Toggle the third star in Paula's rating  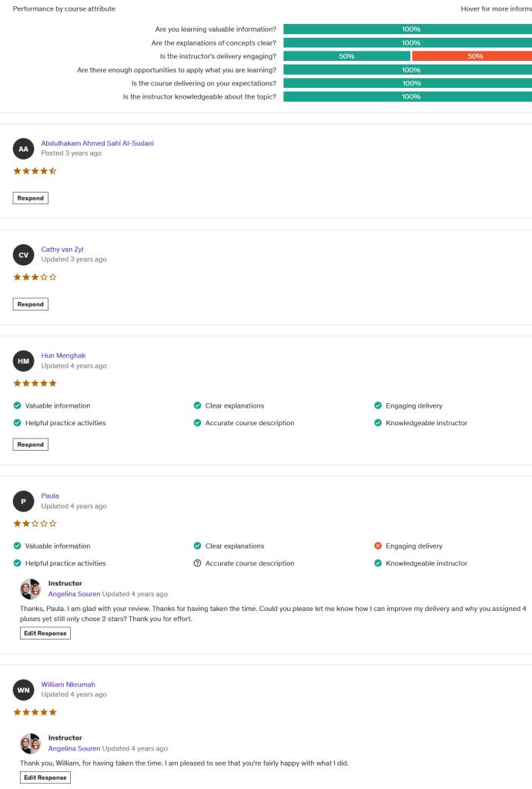(x=34, y=522)
